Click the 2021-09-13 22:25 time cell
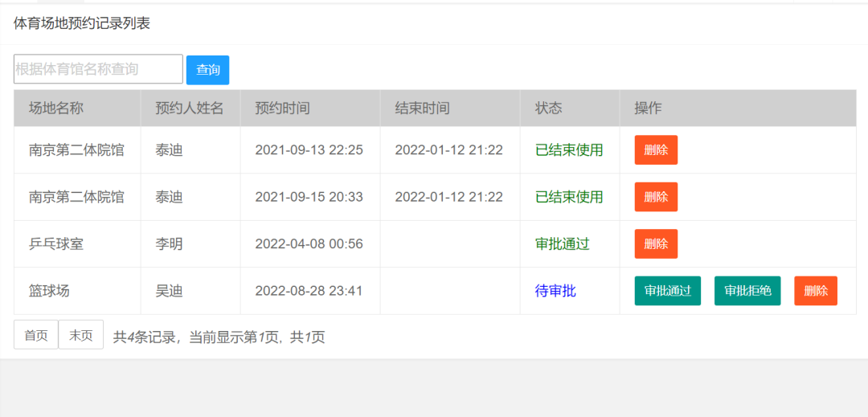Screen dimensions: 868x417 pos(309,150)
